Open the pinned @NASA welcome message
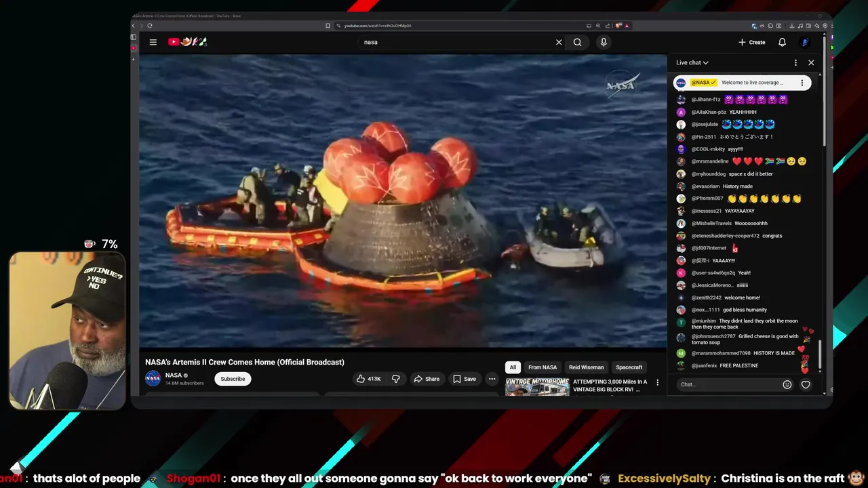Image resolution: width=868 pixels, height=488 pixels. [742, 83]
